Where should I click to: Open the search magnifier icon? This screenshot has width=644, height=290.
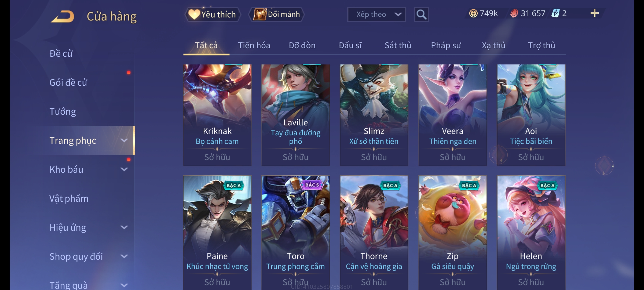pos(421,15)
